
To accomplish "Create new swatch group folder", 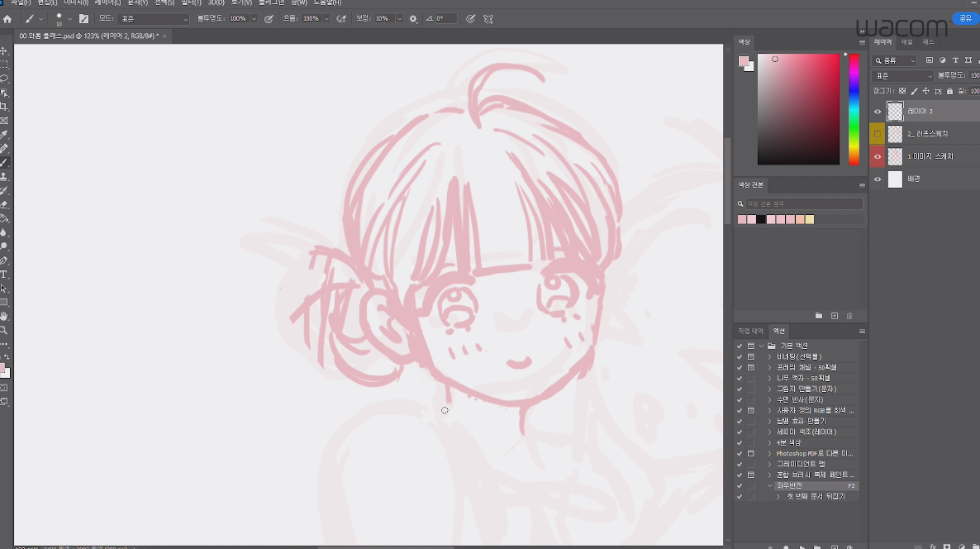I will (819, 316).
